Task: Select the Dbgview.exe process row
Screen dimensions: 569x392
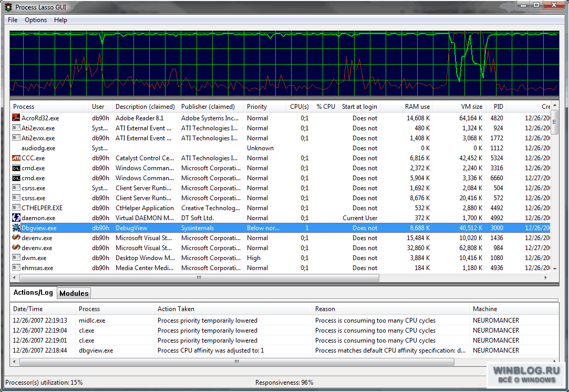Action: (x=280, y=228)
